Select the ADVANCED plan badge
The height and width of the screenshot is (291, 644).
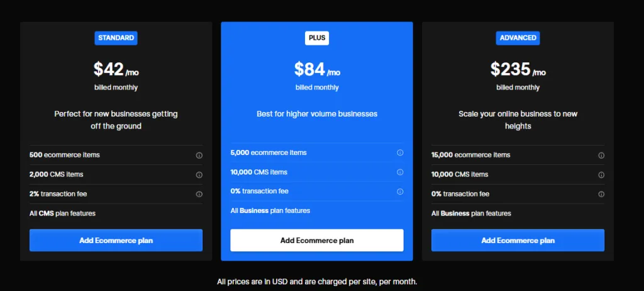tap(518, 38)
